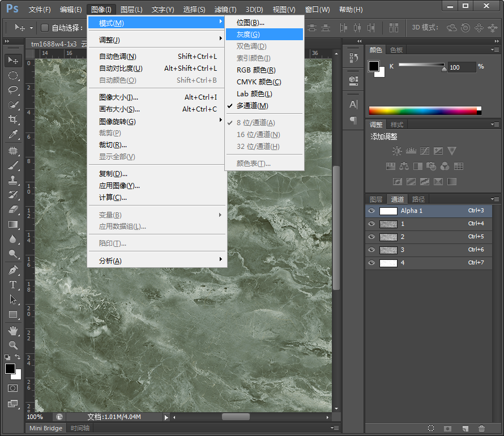This screenshot has width=504, height=436.
Task: Open the Paragraph panel icon
Action: tap(353, 120)
